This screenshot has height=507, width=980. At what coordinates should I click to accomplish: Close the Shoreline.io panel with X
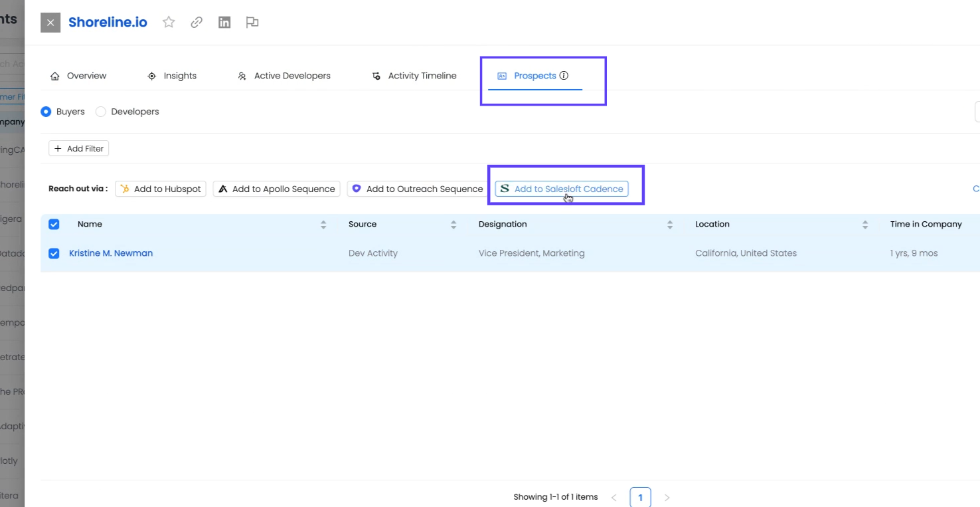tap(50, 23)
